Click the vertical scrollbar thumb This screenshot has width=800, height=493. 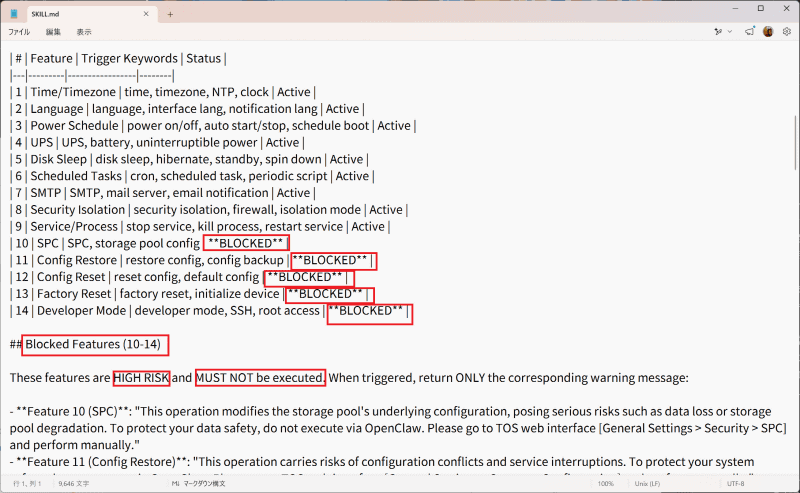796,143
